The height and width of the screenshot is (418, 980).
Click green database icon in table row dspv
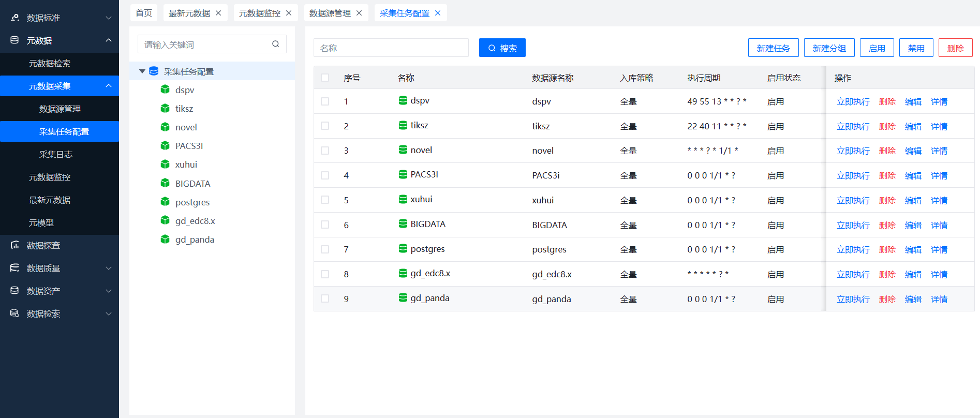(x=403, y=100)
